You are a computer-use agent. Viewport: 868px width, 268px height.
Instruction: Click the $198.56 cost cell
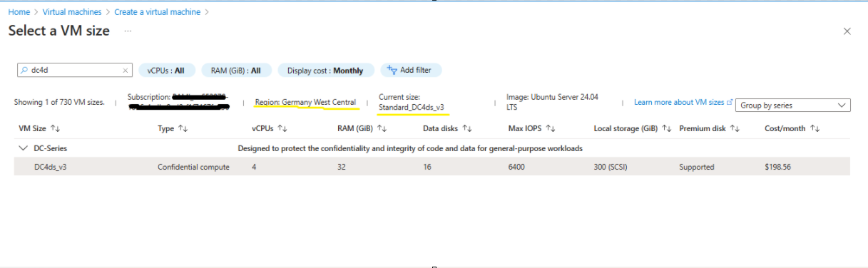(778, 167)
